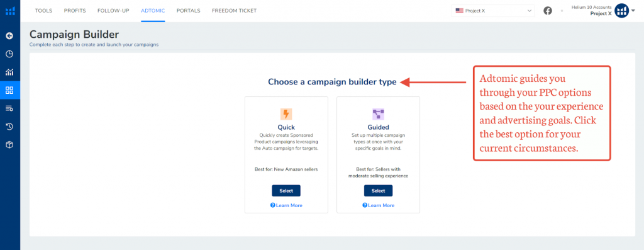Open the pie chart dashboard sidebar icon
Image resolution: width=644 pixels, height=250 pixels.
(x=9, y=54)
